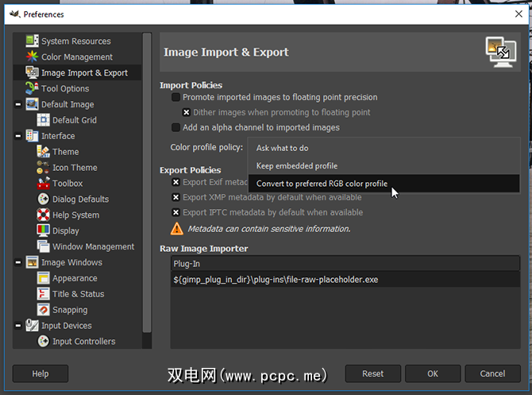
Task: Select the Appearance entry
Action: click(x=75, y=278)
